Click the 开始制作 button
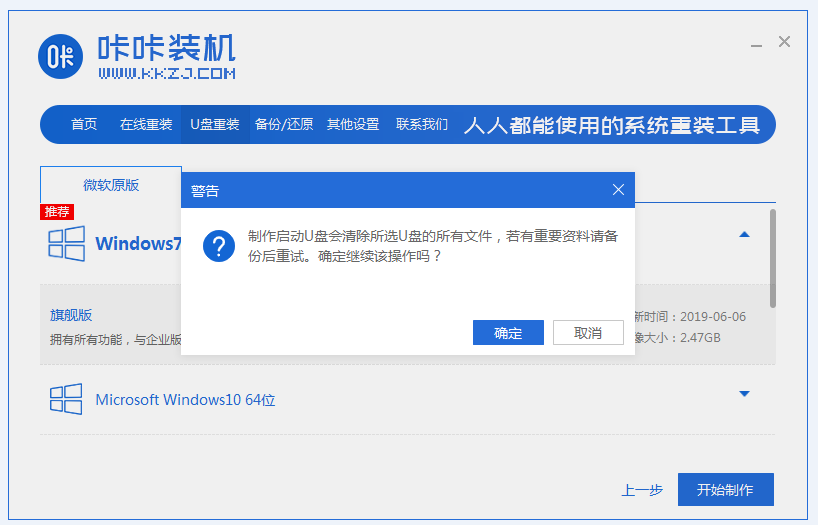 725,490
